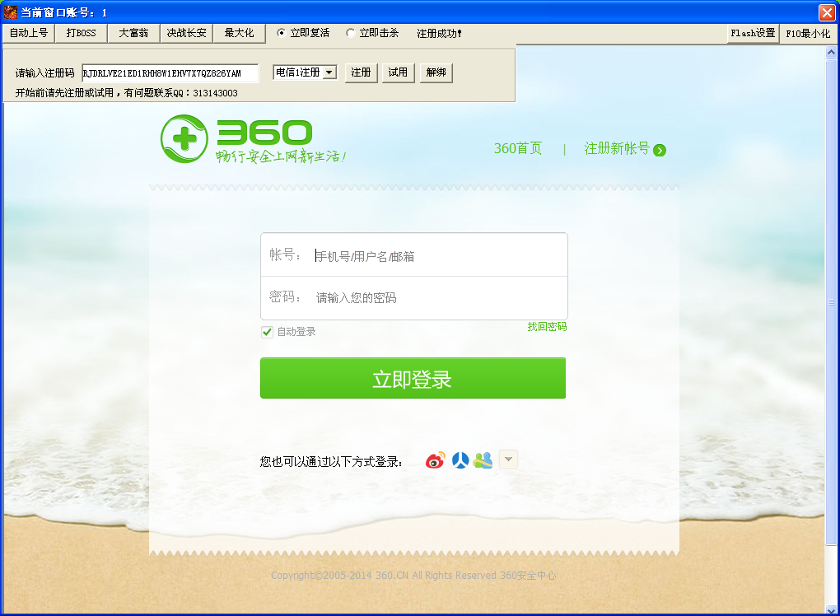Click the scrollbar down arrow
The height and width of the screenshot is (616, 840).
(x=831, y=610)
